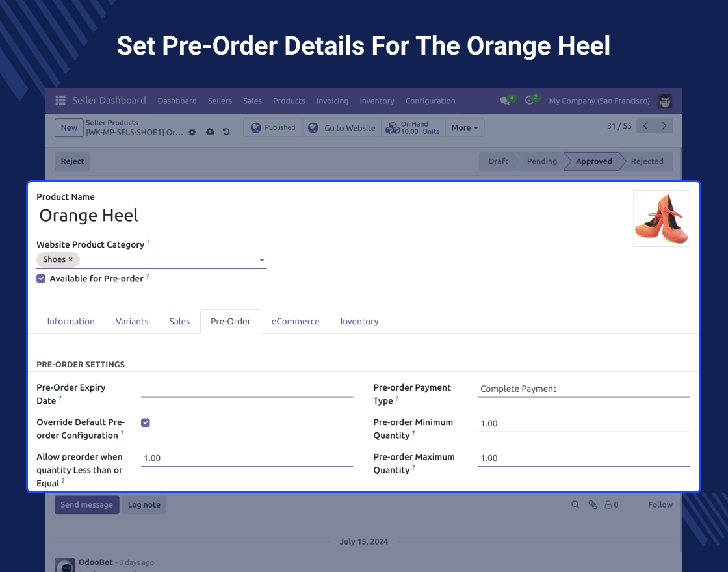Screen dimensions: 728x572
Task: Click Send message button
Action: [x=87, y=504]
